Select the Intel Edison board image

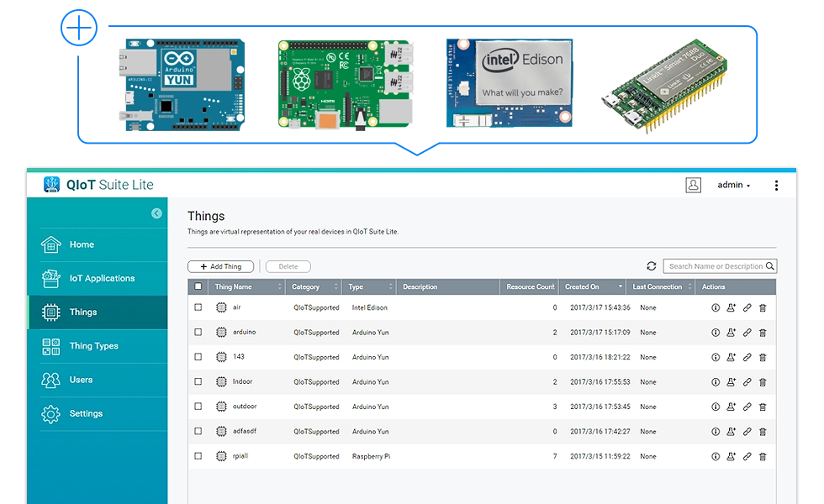pyautogui.click(x=510, y=83)
